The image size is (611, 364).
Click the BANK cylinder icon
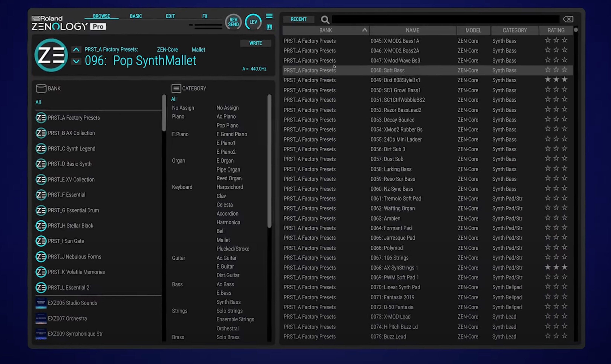point(41,88)
